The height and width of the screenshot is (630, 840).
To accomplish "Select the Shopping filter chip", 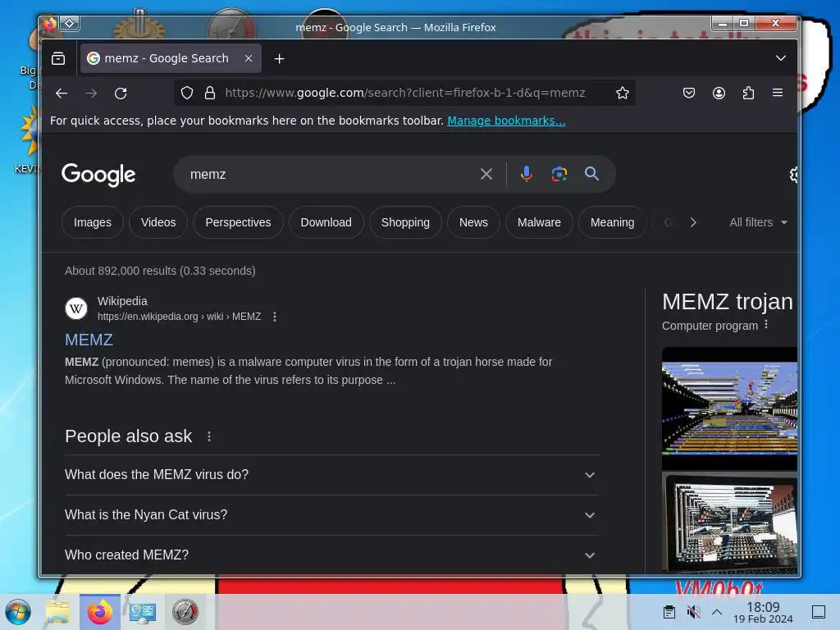I will [x=405, y=222].
